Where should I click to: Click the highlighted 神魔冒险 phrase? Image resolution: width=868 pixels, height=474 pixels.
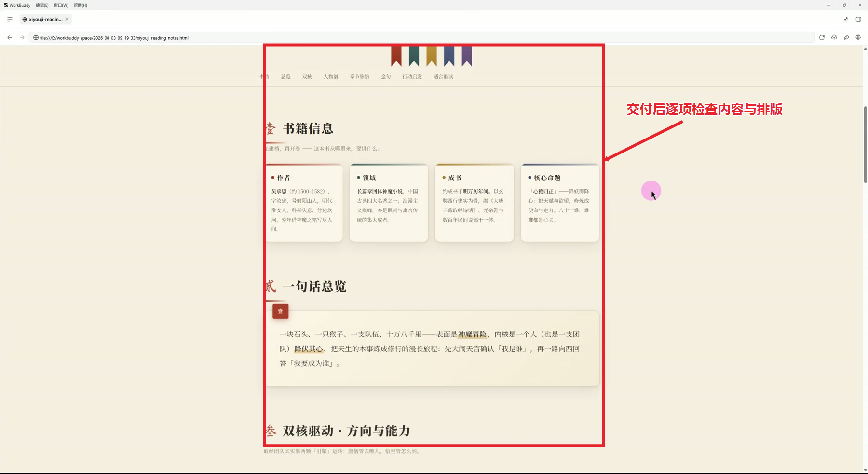472,335
